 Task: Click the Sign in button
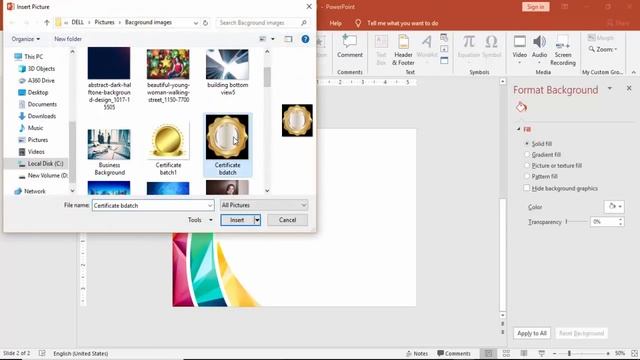tap(536, 7)
